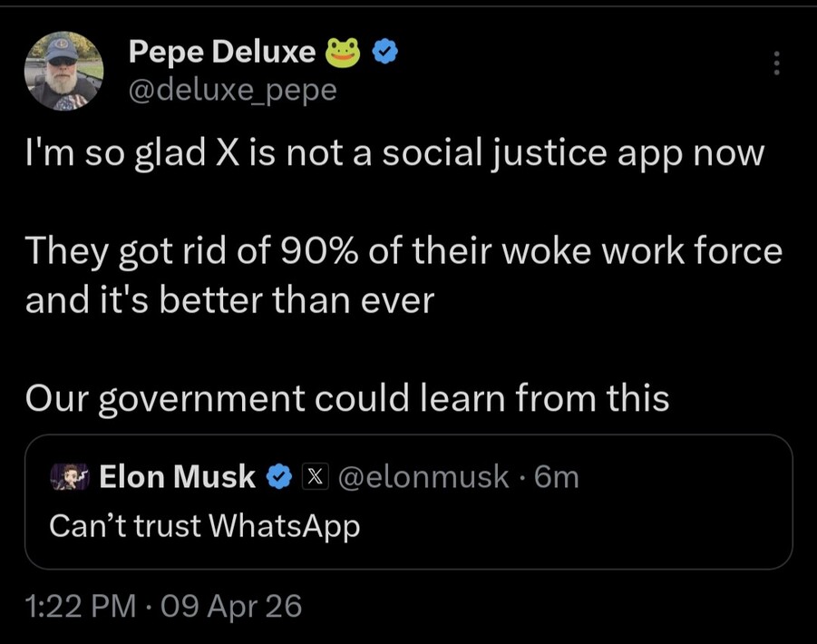
Task: Click the frog emoji next to Pepe Deluxe
Action: click(x=346, y=54)
